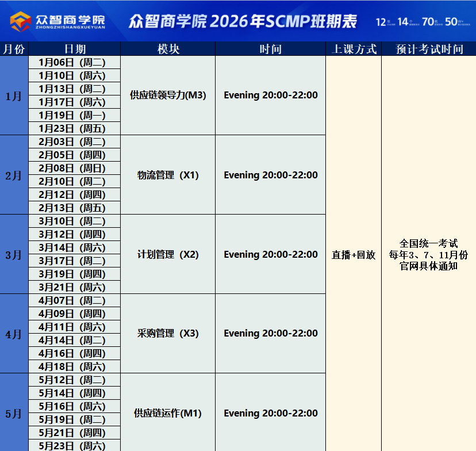The width and height of the screenshot is (476, 451).
Task: Click the 预计考试时间 column header
Action: pyautogui.click(x=429, y=49)
